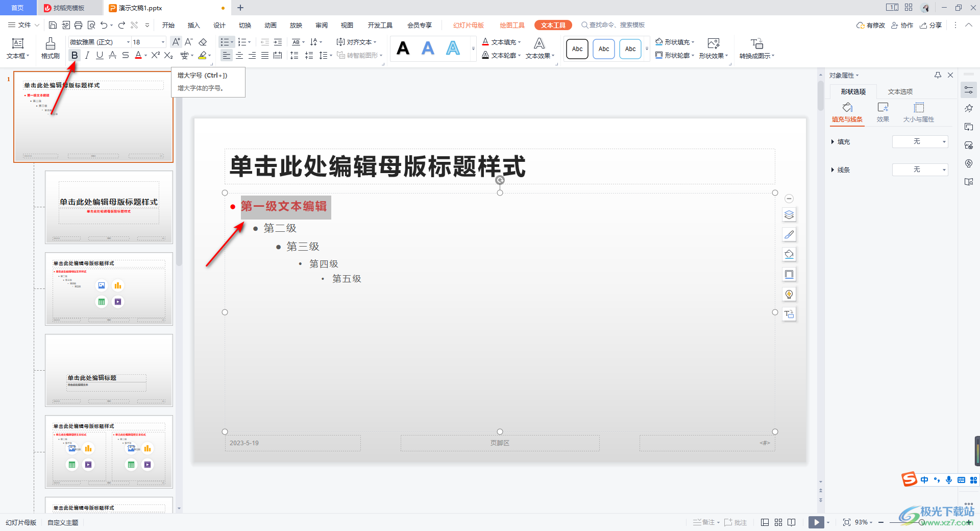Increase font size with A+ icon

176,42
